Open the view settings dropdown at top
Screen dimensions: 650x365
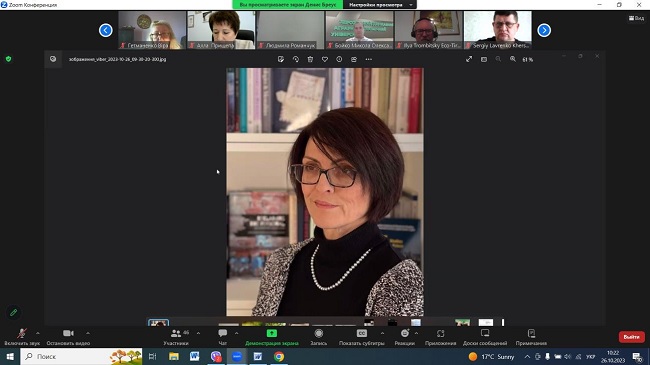pos(380,5)
